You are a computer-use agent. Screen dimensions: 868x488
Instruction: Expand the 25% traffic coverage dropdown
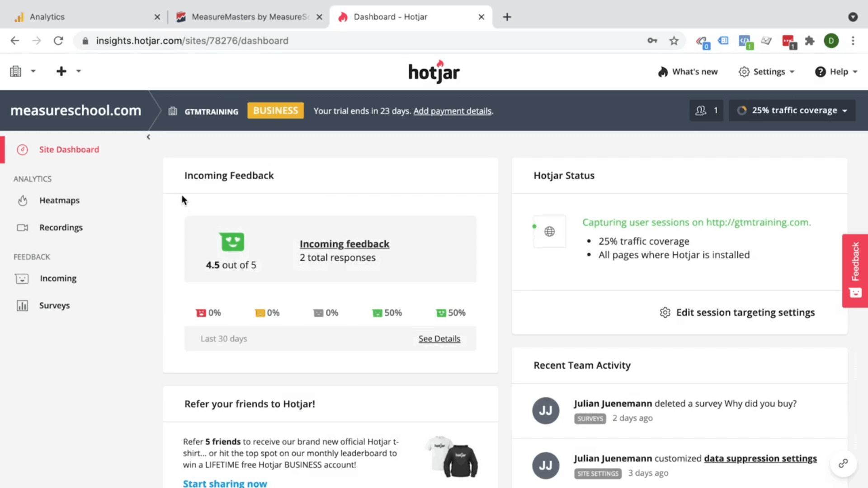(791, 110)
